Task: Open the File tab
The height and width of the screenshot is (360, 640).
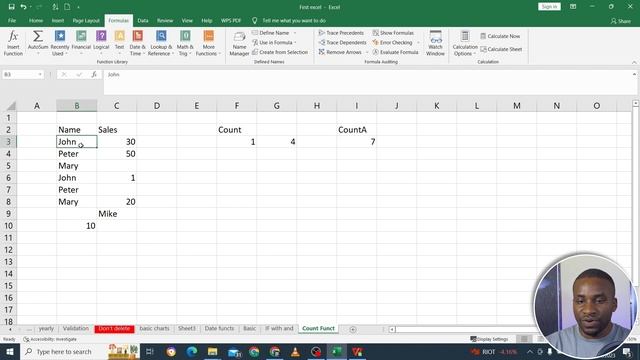Action: click(12, 20)
